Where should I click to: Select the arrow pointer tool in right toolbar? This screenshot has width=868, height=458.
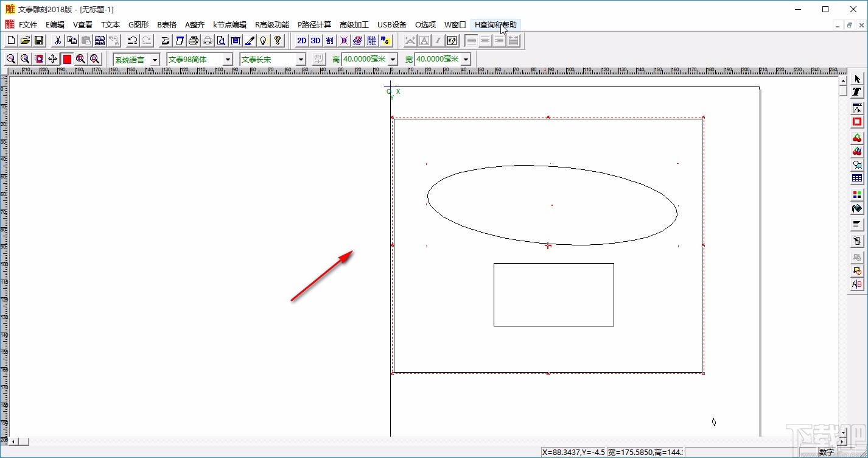click(857, 79)
